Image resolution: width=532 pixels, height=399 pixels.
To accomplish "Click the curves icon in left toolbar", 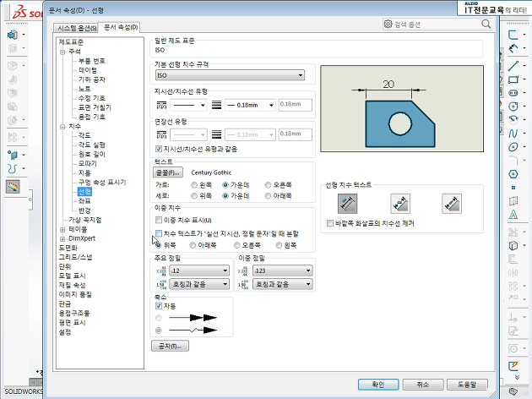I will [12, 168].
